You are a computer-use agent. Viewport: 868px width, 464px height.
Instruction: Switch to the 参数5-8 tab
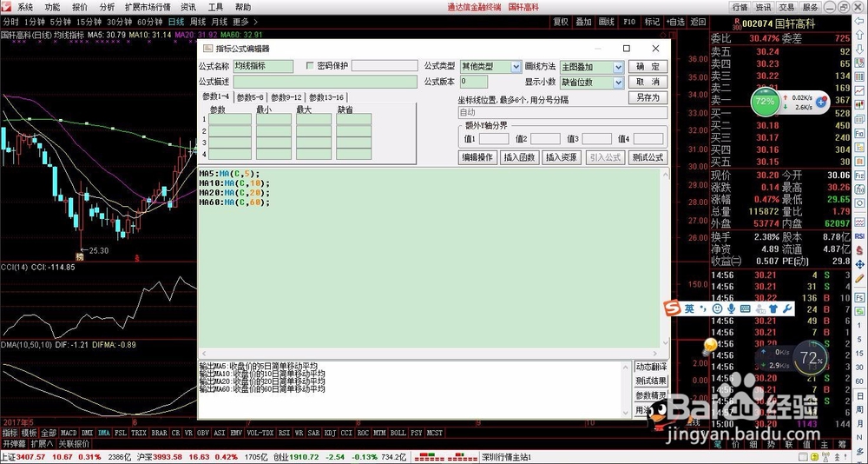pos(250,97)
